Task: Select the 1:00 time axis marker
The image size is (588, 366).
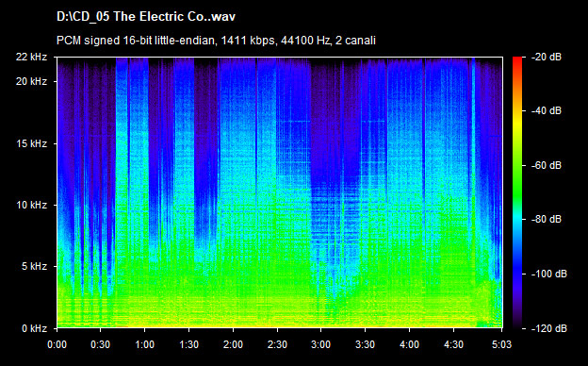Action: point(145,344)
